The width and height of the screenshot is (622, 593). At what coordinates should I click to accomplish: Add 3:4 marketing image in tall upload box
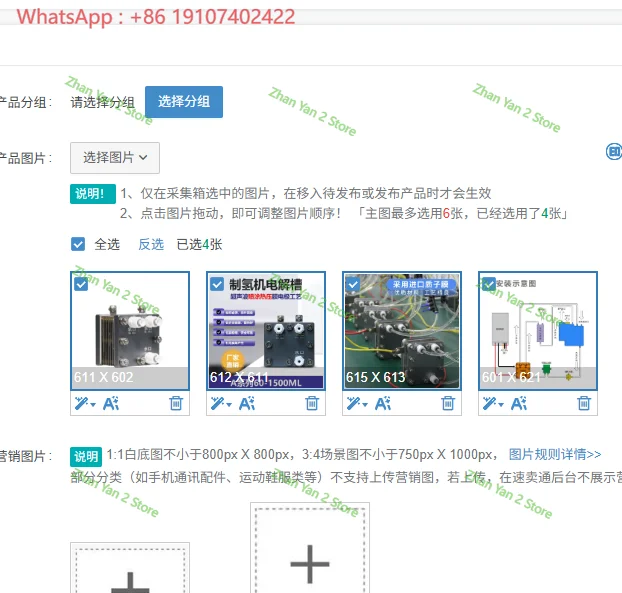[310, 549]
